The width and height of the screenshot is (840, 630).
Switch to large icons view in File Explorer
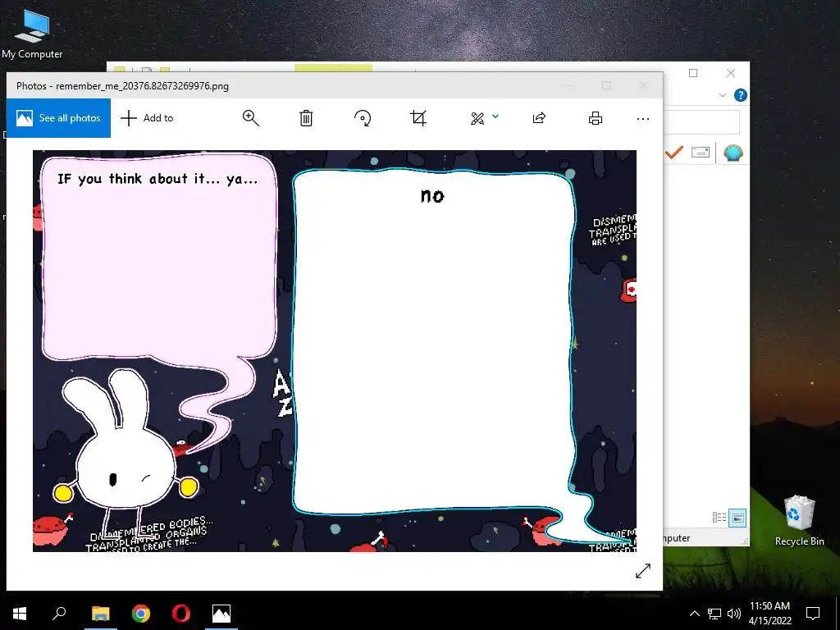point(737,518)
